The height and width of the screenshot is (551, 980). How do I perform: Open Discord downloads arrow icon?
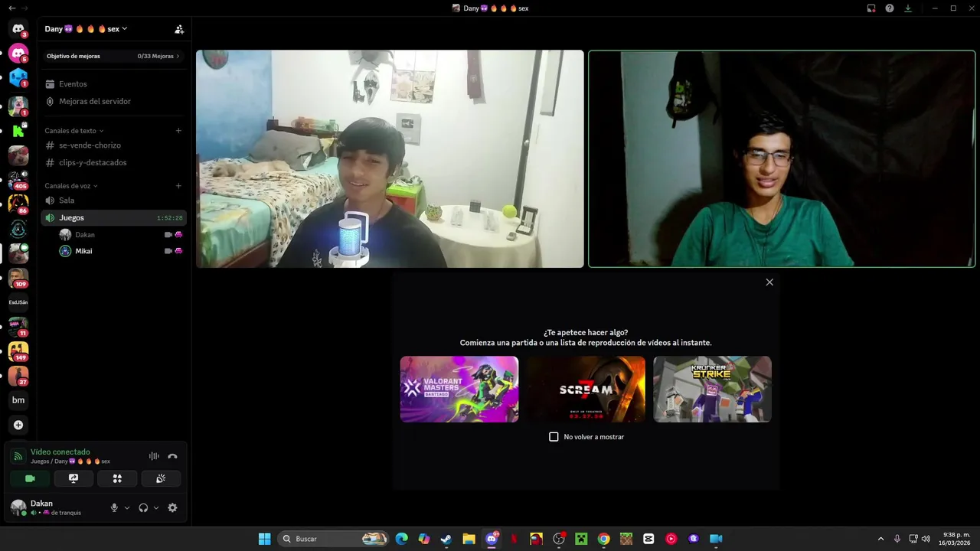tap(908, 8)
